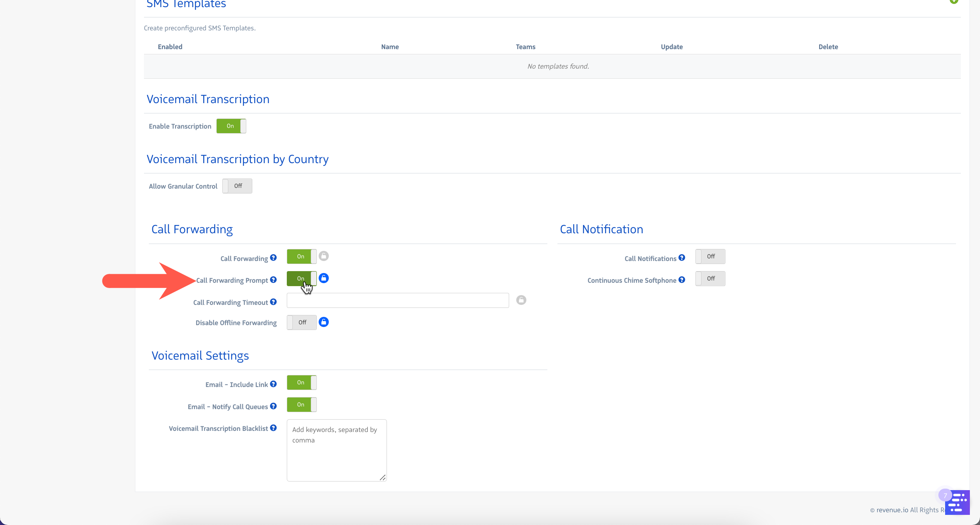
Task: Switch off Email - Notify Call Queues
Action: pyautogui.click(x=301, y=404)
